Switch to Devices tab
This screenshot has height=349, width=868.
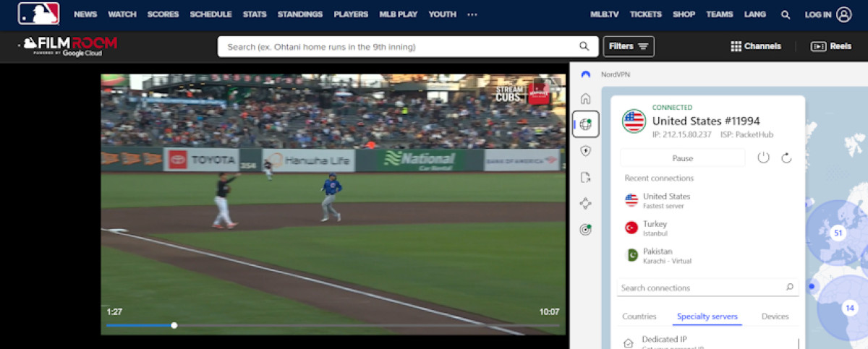pyautogui.click(x=775, y=316)
